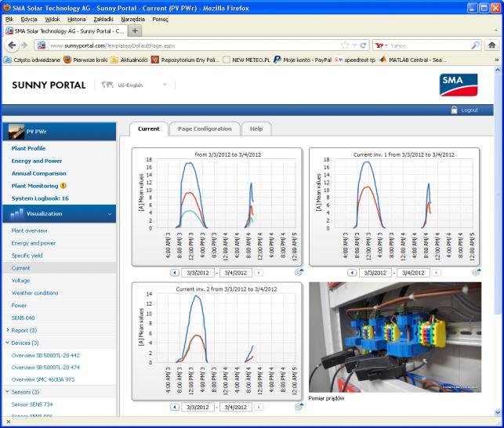Go to next day on Current inv. 1 chart
This screenshot has width=504, height=428.
[436, 273]
